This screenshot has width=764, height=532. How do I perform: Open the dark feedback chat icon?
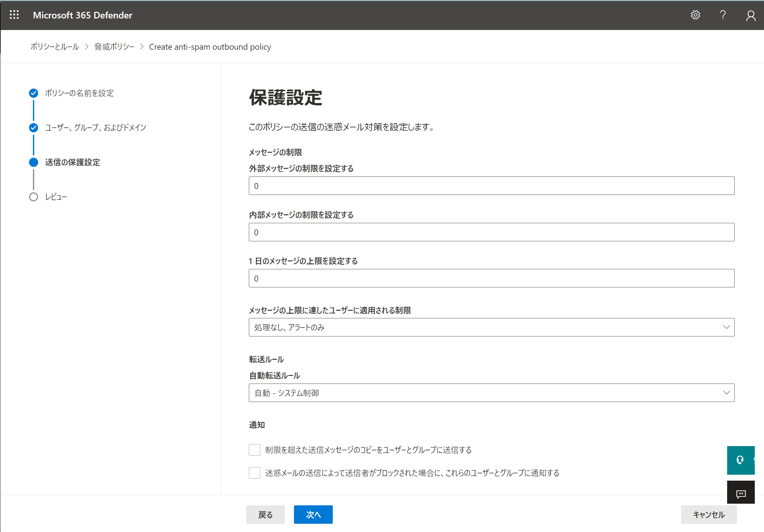tap(740, 494)
